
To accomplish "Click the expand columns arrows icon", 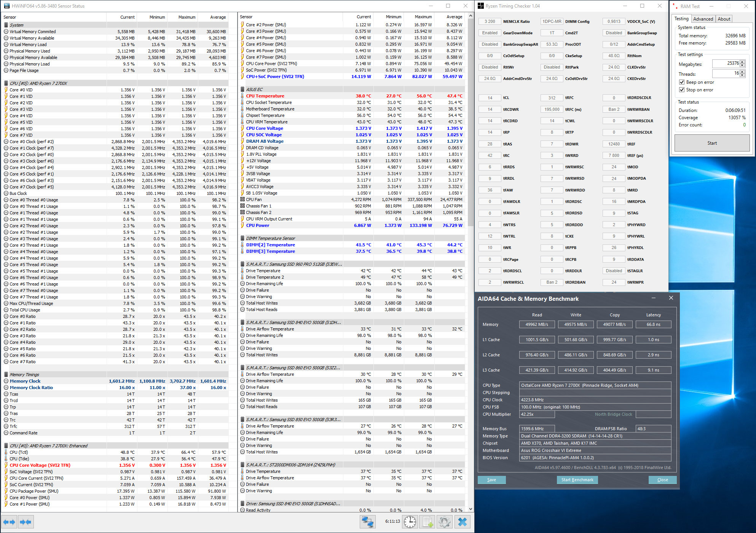I will (x=9, y=522).
